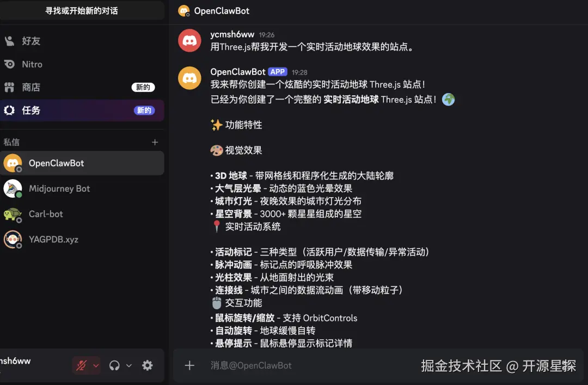
Task: Click ycmsh6ww username in the chat
Action: tap(232, 34)
